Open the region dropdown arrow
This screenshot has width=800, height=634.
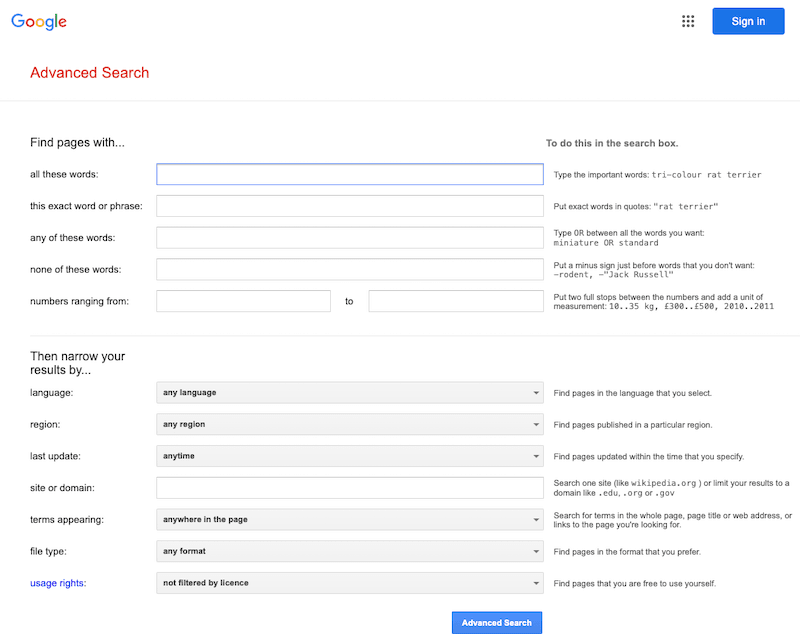(535, 424)
